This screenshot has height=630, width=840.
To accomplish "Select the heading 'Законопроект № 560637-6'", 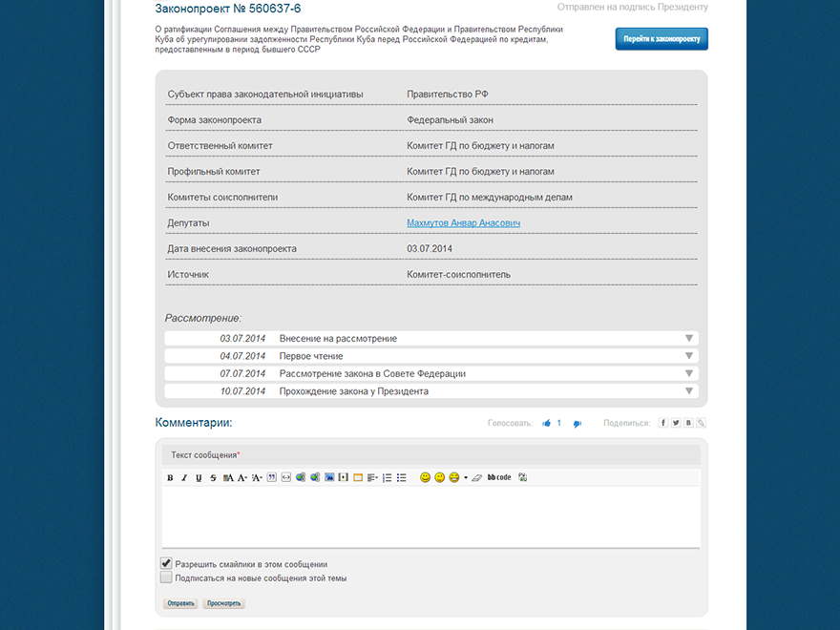I will click(228, 9).
